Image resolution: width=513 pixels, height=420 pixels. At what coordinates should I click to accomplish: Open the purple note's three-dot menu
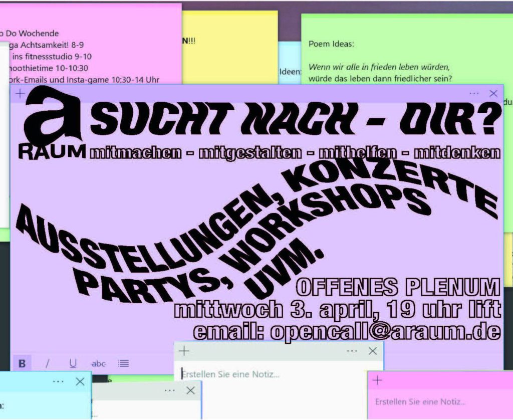[474, 93]
